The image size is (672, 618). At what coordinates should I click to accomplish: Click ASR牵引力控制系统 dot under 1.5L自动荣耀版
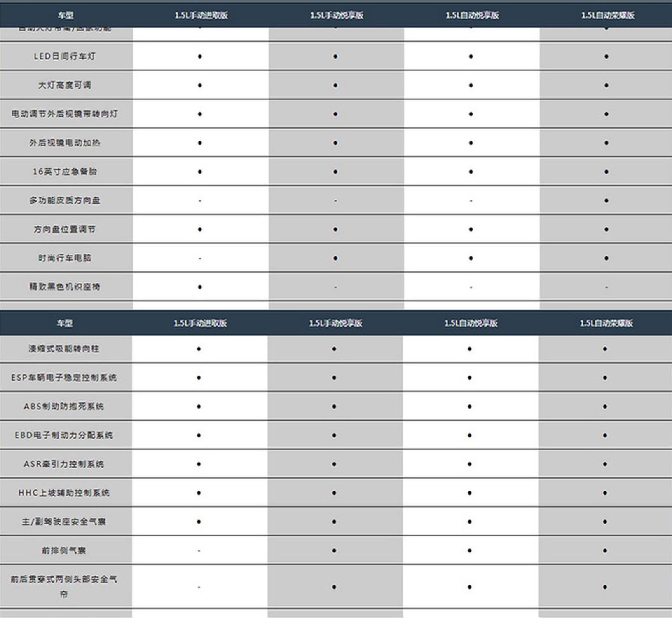click(x=605, y=464)
